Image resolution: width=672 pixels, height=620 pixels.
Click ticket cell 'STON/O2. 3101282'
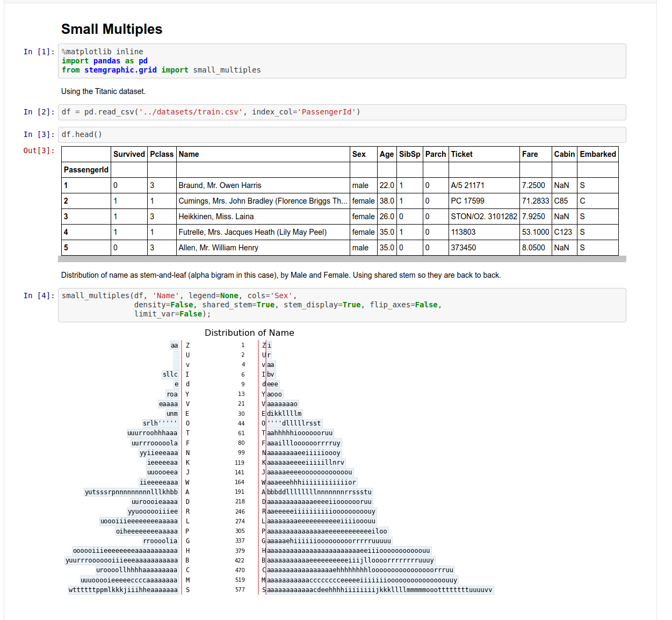coord(484,217)
